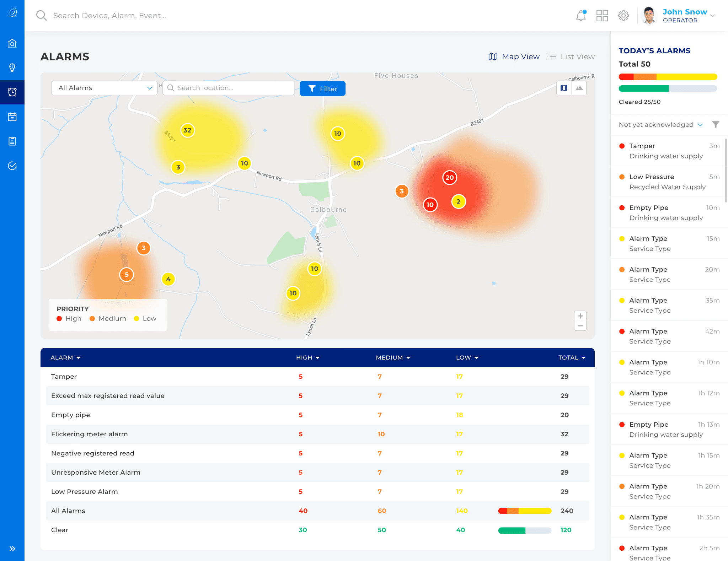Open the lightbulb icon in sidebar
Image resolution: width=728 pixels, height=561 pixels.
[x=12, y=68]
